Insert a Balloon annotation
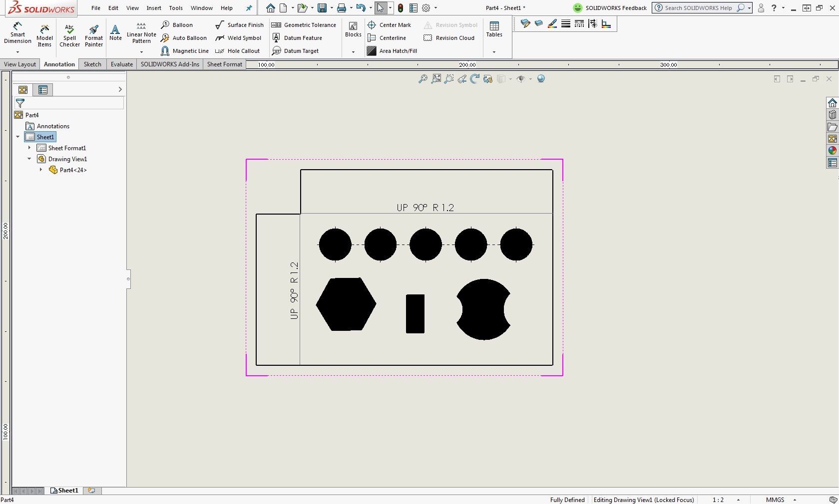This screenshot has height=504, width=839. pyautogui.click(x=177, y=25)
